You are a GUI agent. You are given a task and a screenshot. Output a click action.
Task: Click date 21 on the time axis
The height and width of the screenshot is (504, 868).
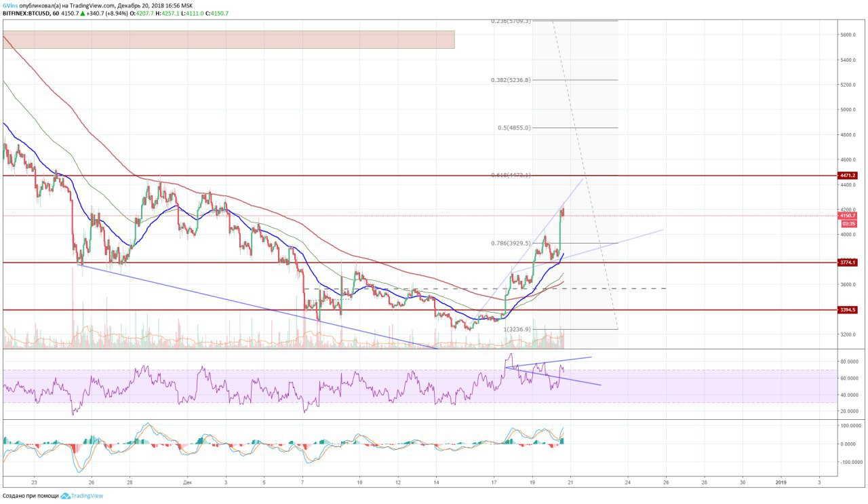click(570, 482)
